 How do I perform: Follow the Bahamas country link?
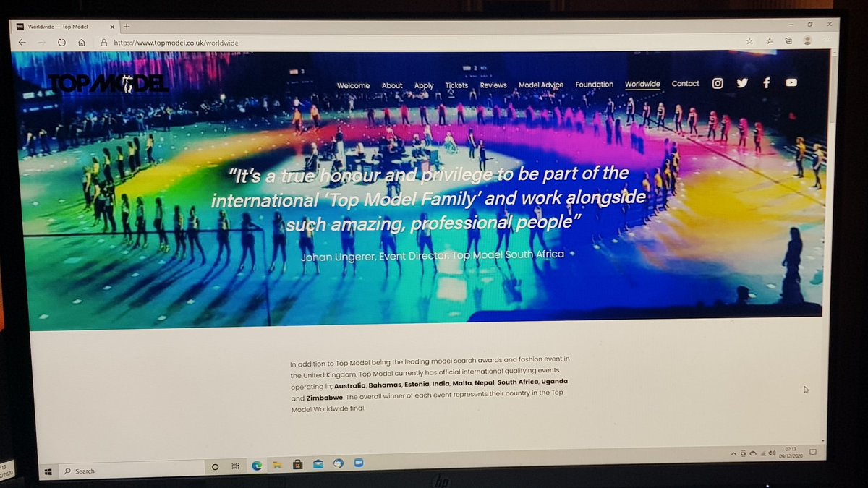[x=385, y=385]
